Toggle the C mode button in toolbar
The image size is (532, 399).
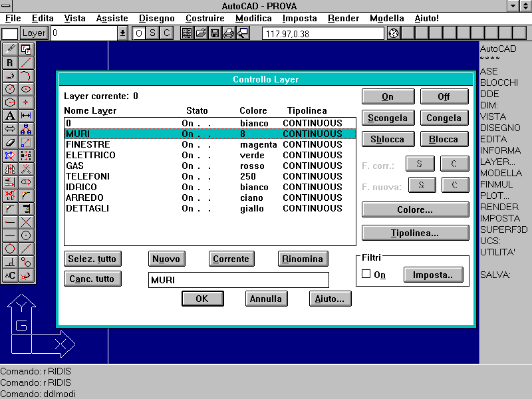tap(167, 33)
